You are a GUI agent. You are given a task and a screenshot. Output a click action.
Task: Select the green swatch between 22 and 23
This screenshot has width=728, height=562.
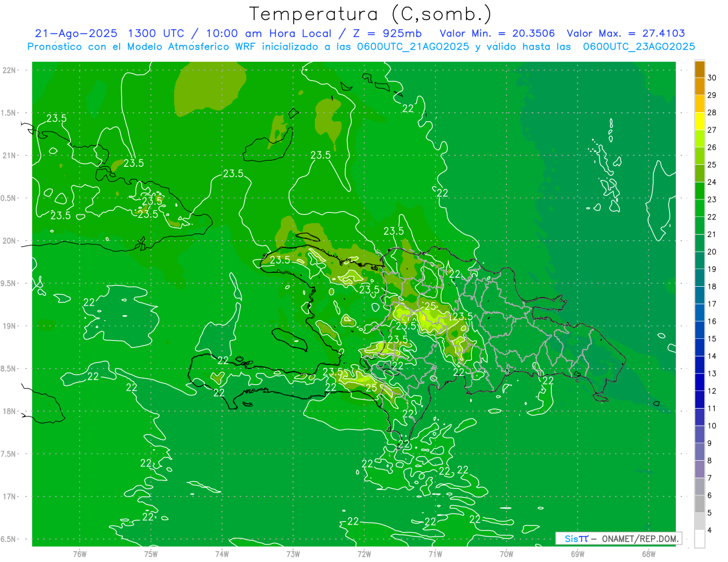point(699,209)
